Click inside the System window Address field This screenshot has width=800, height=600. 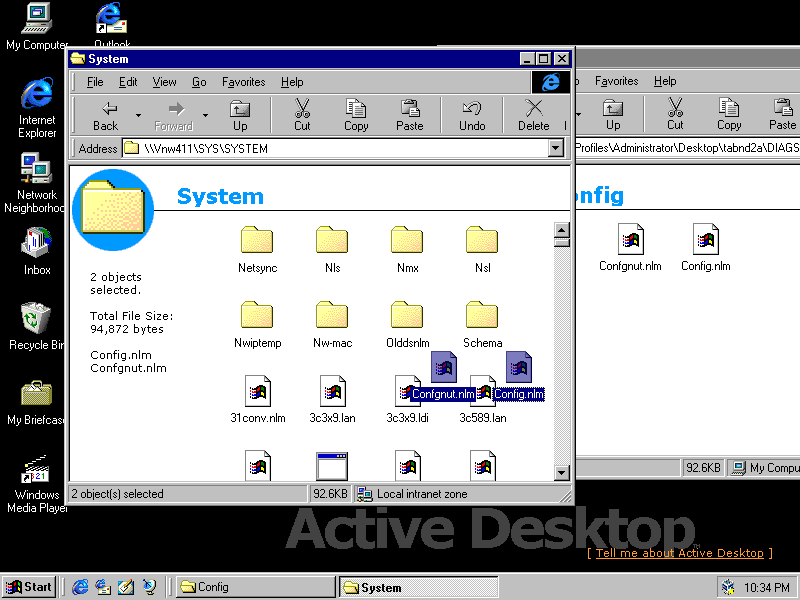[x=335, y=148]
